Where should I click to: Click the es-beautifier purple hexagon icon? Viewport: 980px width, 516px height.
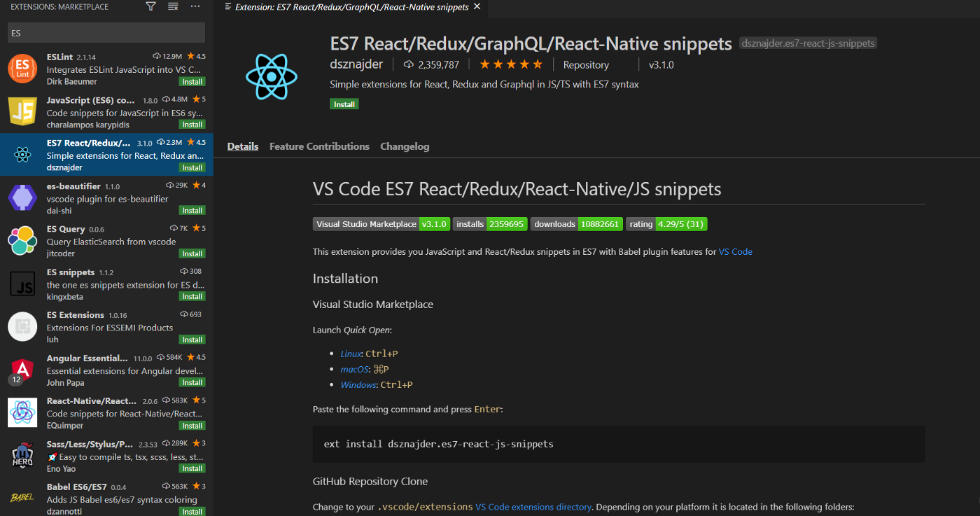point(22,198)
